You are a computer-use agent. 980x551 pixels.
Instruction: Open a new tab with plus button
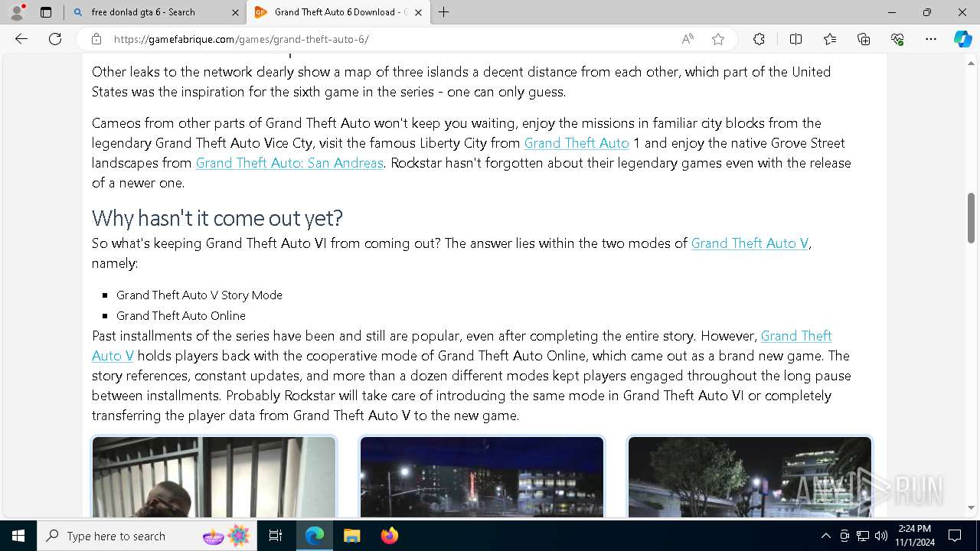click(444, 12)
